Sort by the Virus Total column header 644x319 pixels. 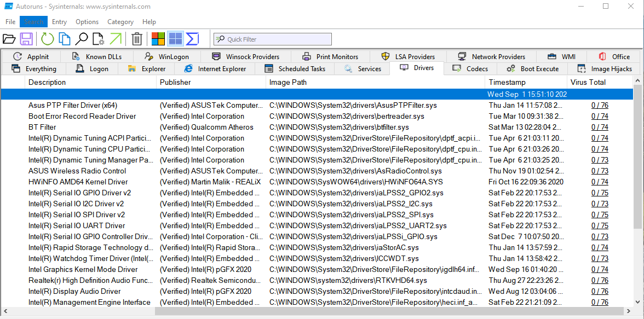[600, 82]
